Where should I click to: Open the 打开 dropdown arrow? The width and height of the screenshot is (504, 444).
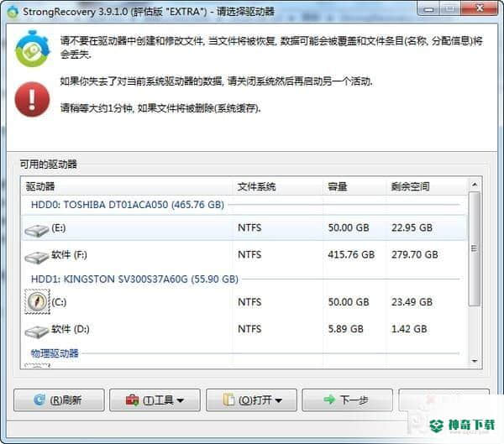[278, 400]
